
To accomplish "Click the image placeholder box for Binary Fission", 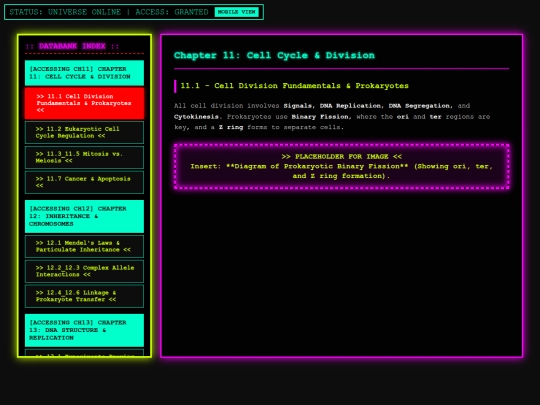I will coord(342,166).
